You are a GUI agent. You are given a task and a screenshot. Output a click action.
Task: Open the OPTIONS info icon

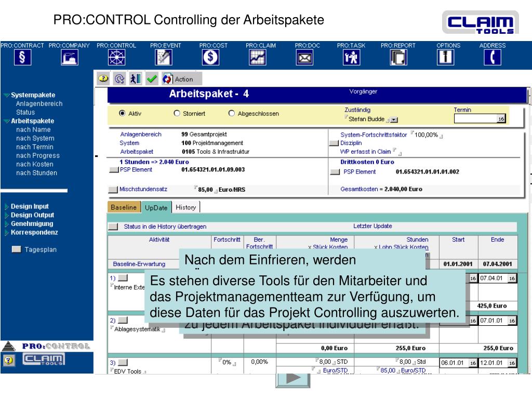[x=445, y=57]
